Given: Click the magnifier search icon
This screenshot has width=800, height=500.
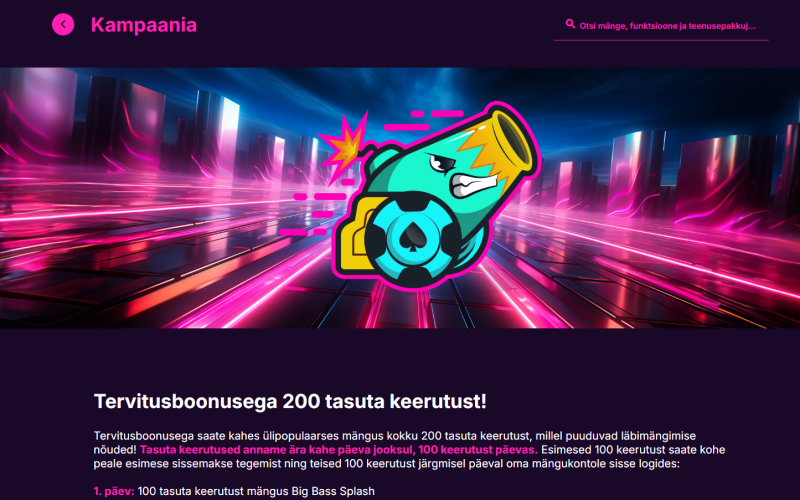Looking at the screenshot, I should click(x=570, y=24).
